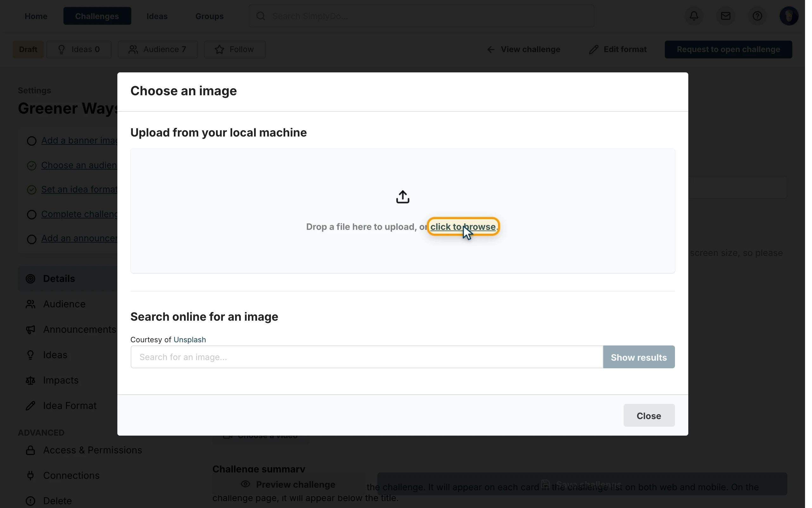The height and width of the screenshot is (508, 812).
Task: Click the search magnifier icon in top bar
Action: (261, 16)
